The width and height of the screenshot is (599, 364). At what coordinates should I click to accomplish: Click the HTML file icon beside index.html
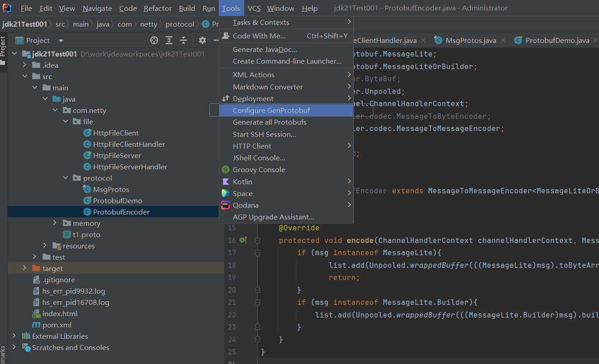[x=36, y=313]
